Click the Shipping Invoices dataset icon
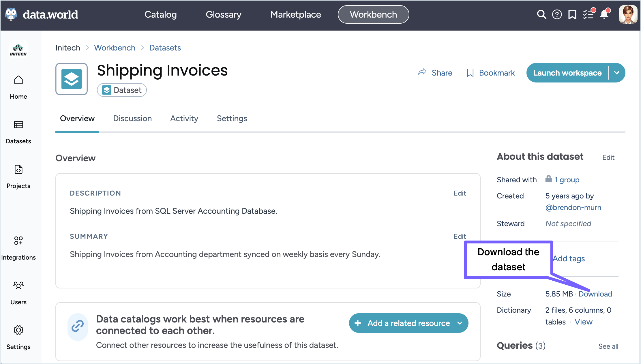641x364 pixels. tap(72, 79)
